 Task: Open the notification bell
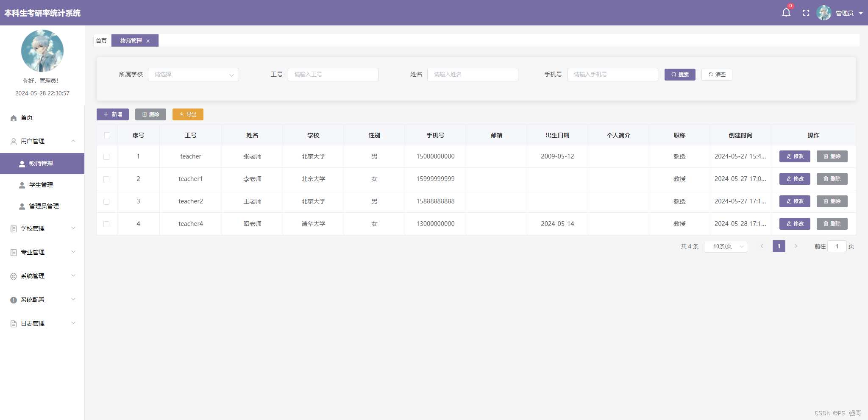pyautogui.click(x=786, y=13)
